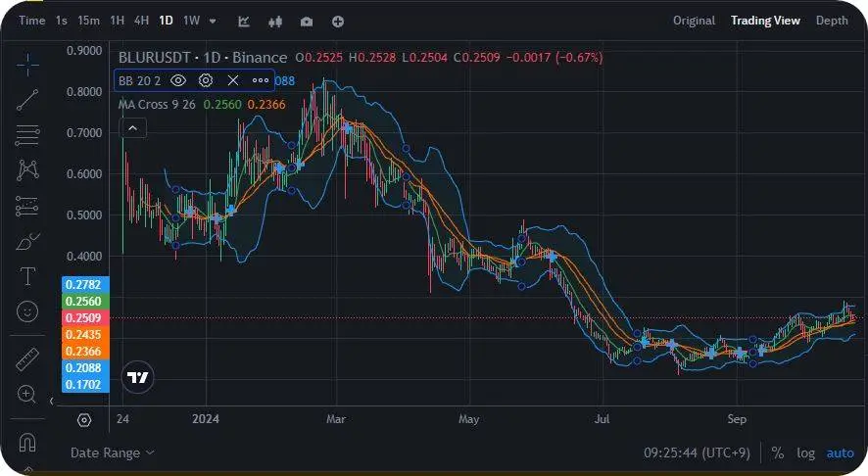Click the 09:25:44 (UTC+9) timezone clock
The image size is (868, 476).
697,453
